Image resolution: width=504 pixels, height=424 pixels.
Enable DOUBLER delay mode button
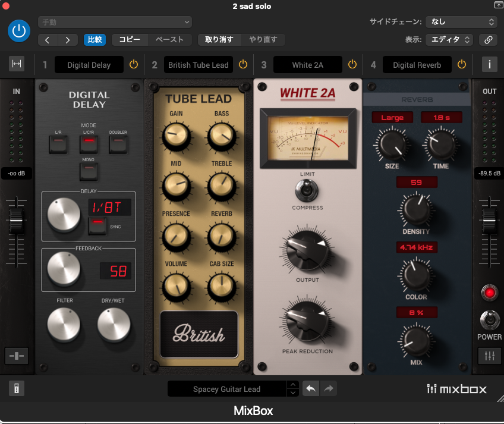coord(118,144)
